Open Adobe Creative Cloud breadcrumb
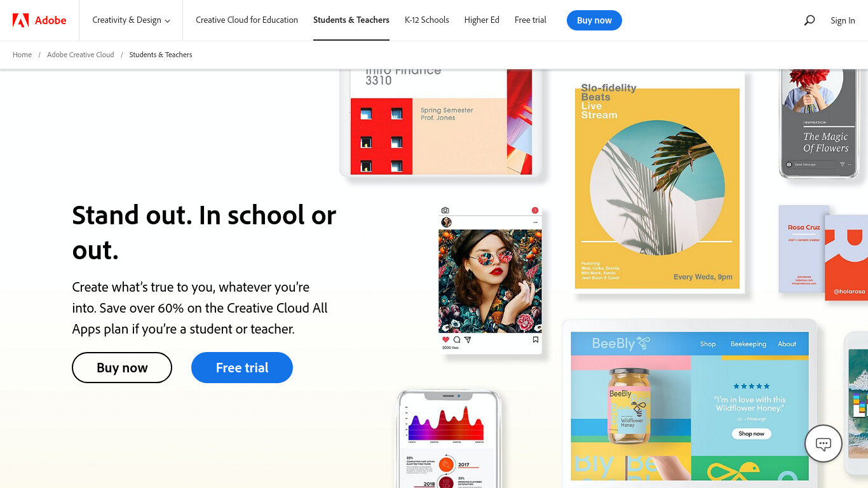Image resolution: width=868 pixels, height=488 pixels. pyautogui.click(x=81, y=55)
